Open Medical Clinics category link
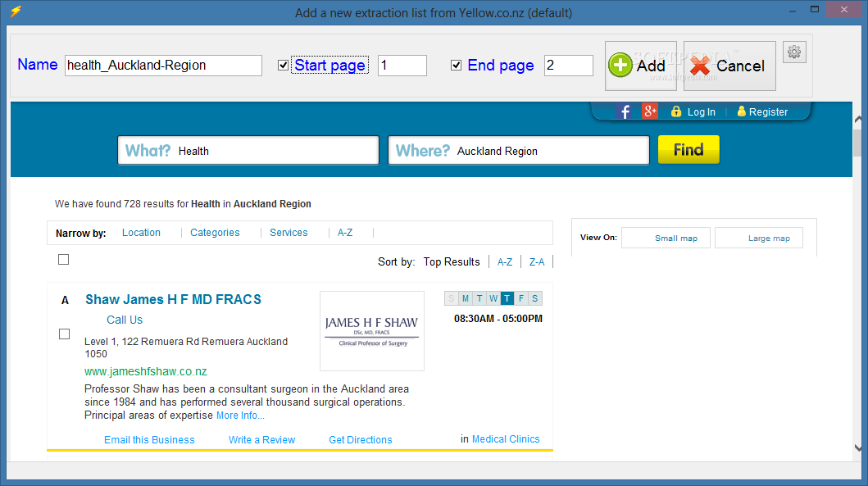This screenshot has height=486, width=868. click(x=506, y=439)
